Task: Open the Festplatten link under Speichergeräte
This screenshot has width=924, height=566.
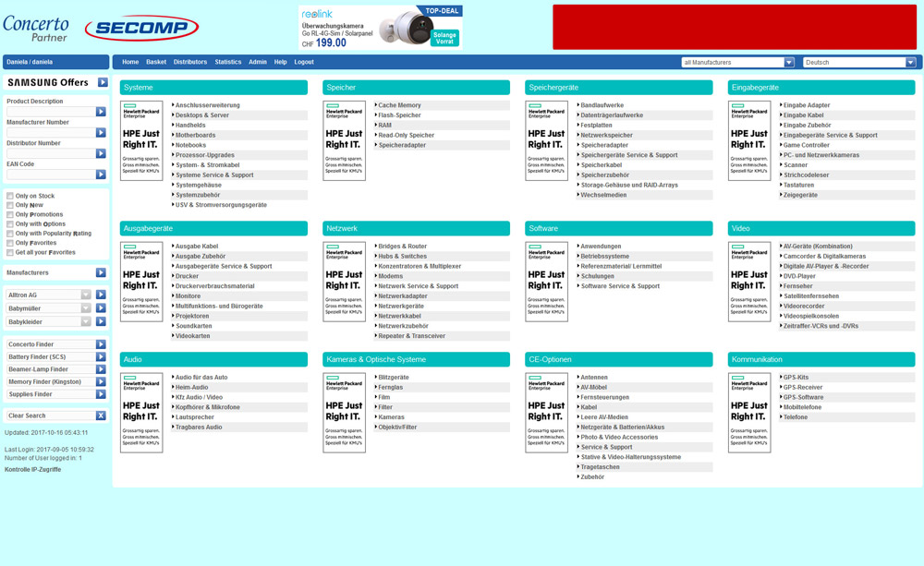Action: click(x=596, y=126)
